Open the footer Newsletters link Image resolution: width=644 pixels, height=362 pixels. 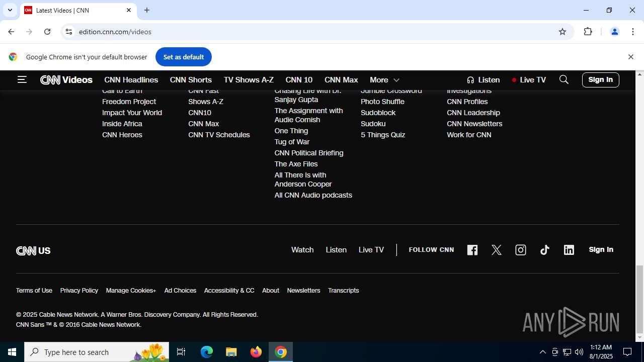(x=303, y=291)
